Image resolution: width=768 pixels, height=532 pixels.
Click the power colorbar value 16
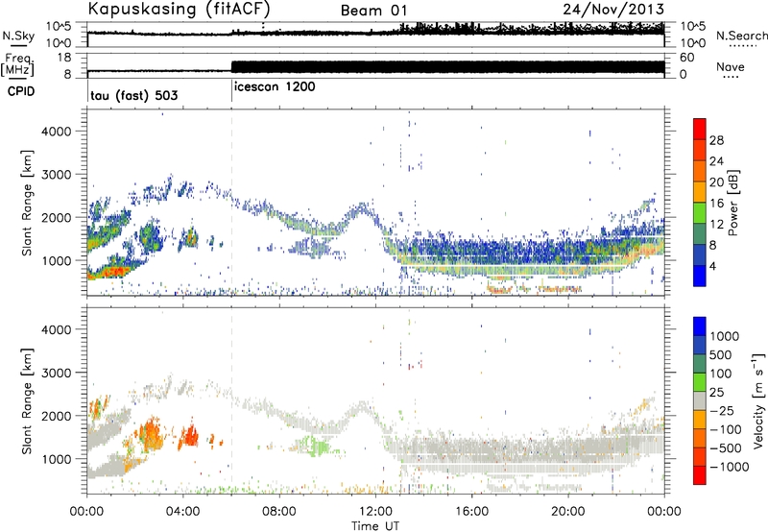coord(716,204)
